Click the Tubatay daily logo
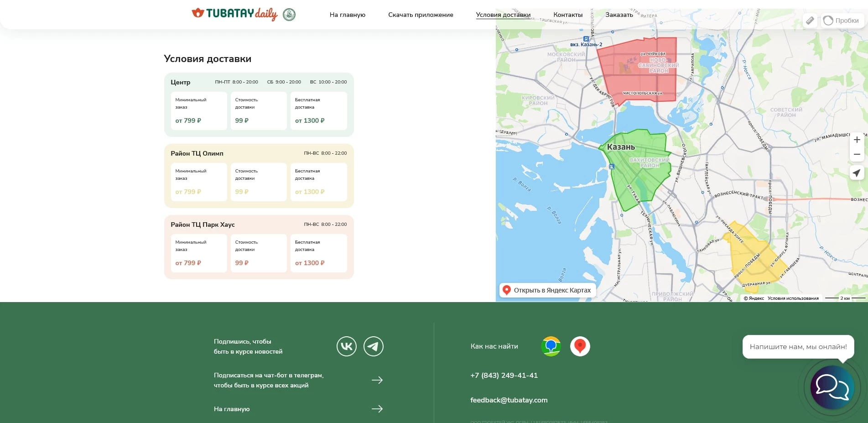This screenshot has height=423, width=868. [234, 14]
